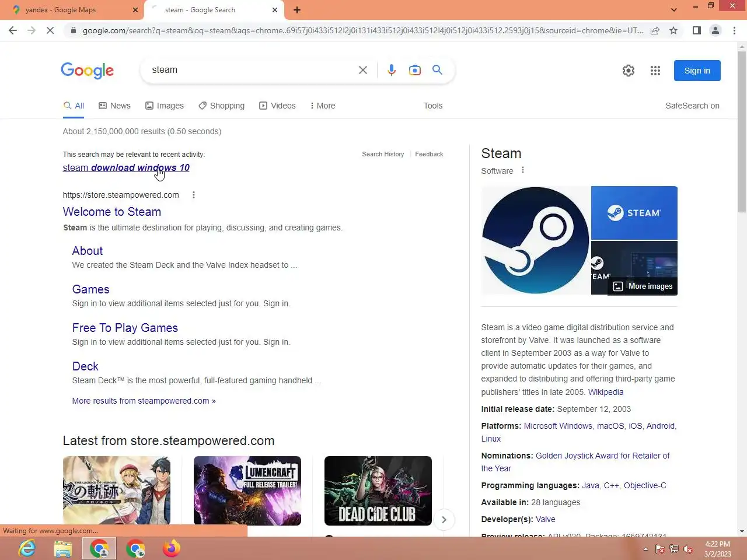
Task: Open the Chrome profile menu
Action: point(715,30)
